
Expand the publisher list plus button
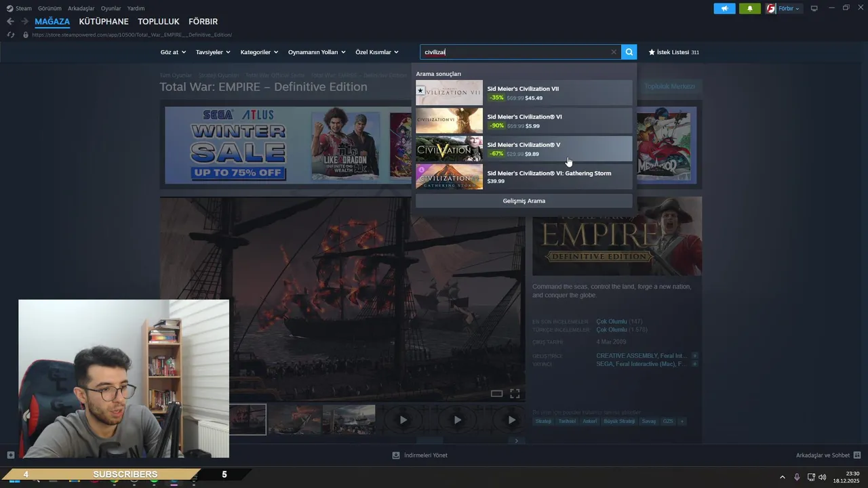coord(694,364)
